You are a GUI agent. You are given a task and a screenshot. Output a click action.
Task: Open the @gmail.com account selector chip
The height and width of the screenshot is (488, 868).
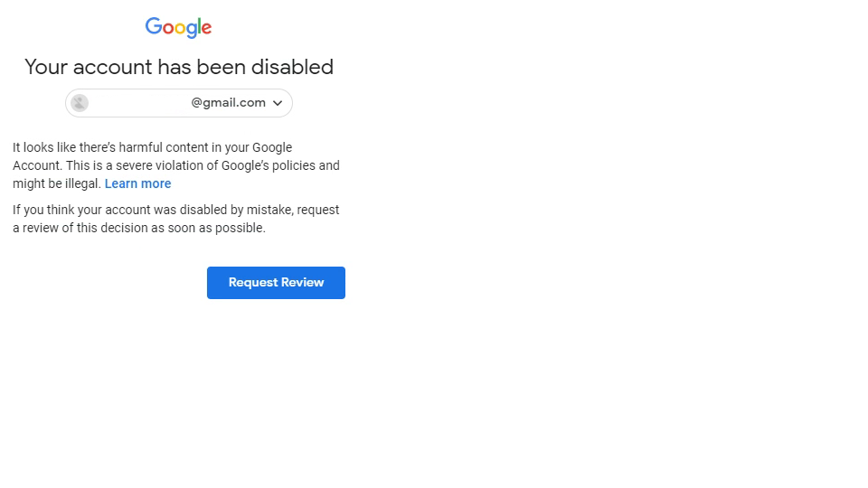tap(178, 103)
